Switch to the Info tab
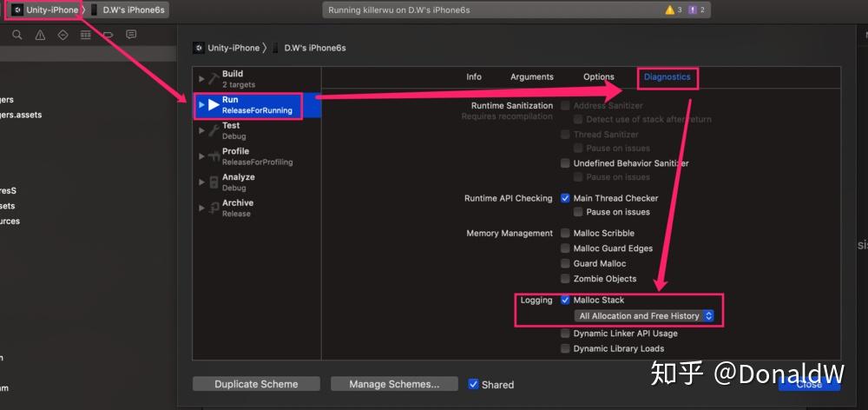 (474, 77)
